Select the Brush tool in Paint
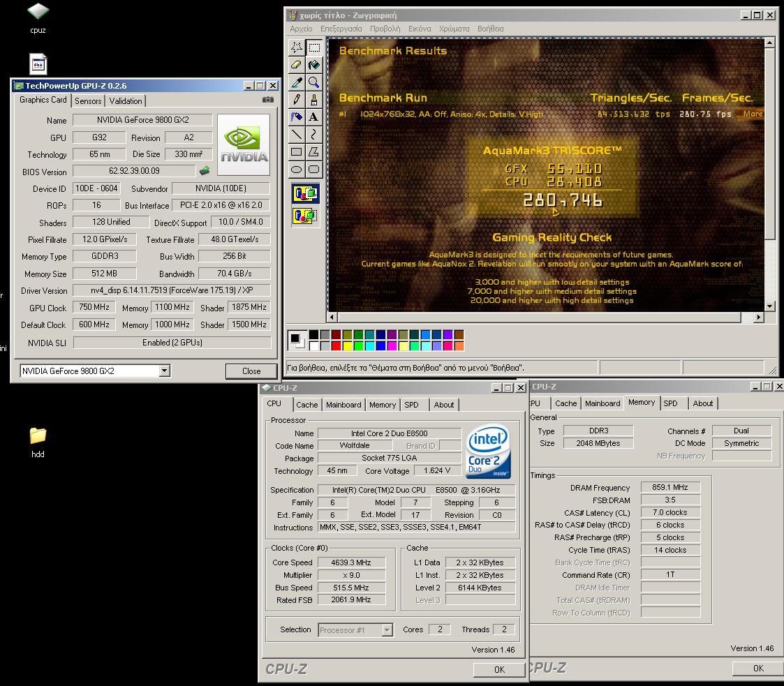The width and height of the screenshot is (784, 686). [x=314, y=99]
